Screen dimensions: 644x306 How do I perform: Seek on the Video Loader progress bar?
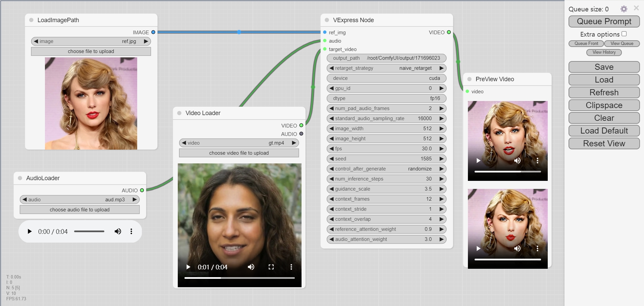tap(239, 278)
